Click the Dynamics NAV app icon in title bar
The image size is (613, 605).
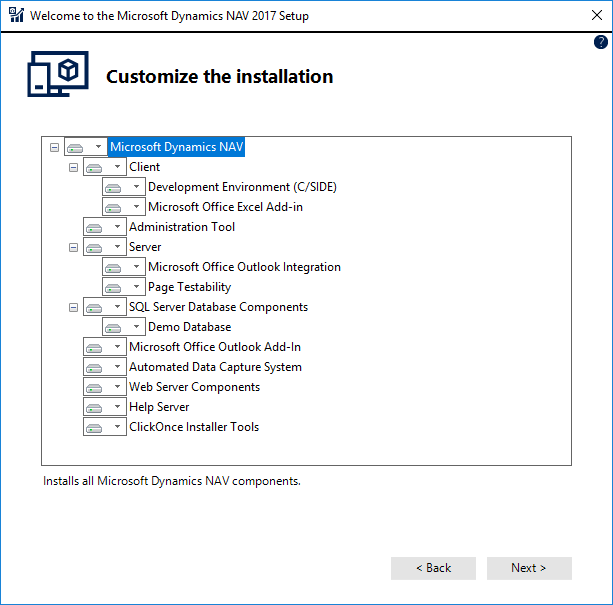click(x=16, y=15)
